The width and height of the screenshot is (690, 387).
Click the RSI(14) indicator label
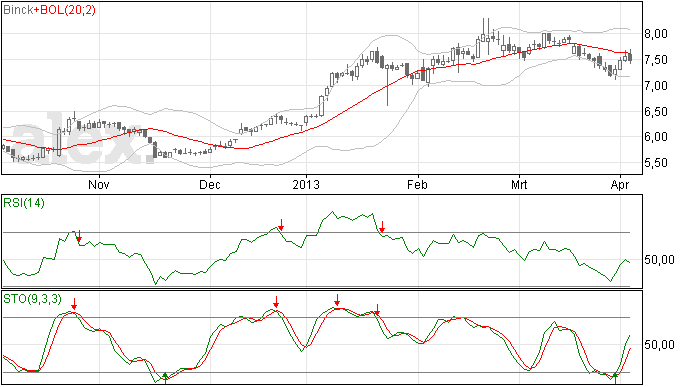(x=24, y=203)
